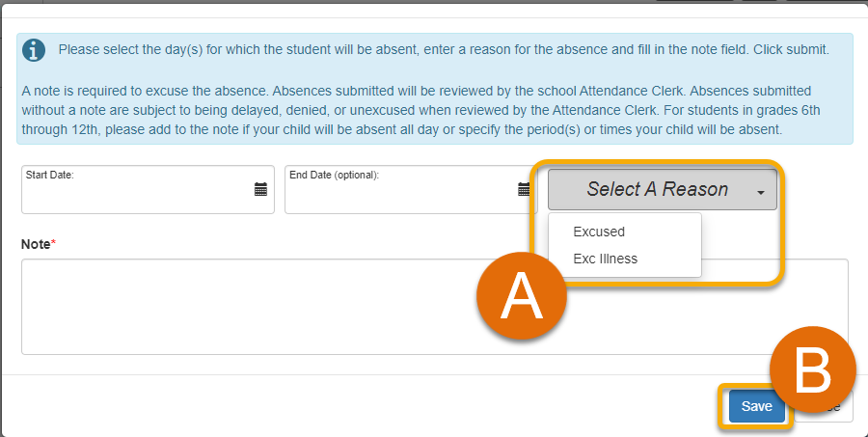The width and height of the screenshot is (868, 437).
Task: Click the orange A callout marker
Action: (522, 296)
